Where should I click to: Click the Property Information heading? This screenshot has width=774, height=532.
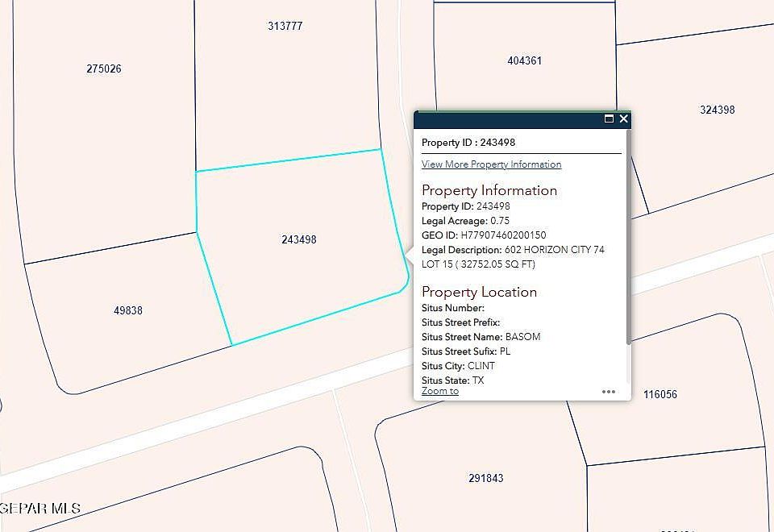[489, 190]
